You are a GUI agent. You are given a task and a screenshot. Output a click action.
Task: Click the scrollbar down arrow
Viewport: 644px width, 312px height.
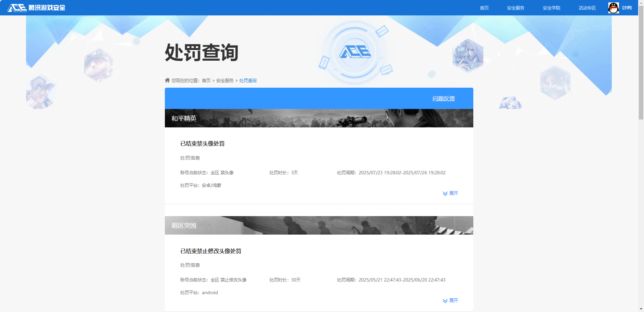[x=641, y=309]
